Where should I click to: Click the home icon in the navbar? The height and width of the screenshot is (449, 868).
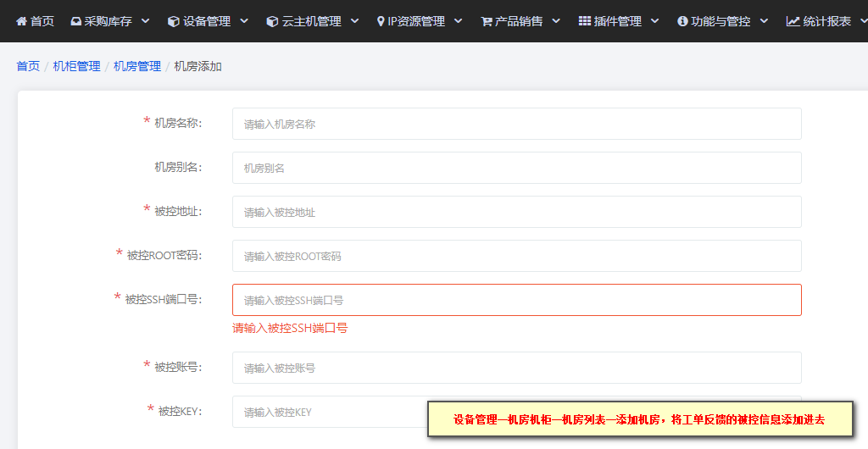click(x=21, y=21)
